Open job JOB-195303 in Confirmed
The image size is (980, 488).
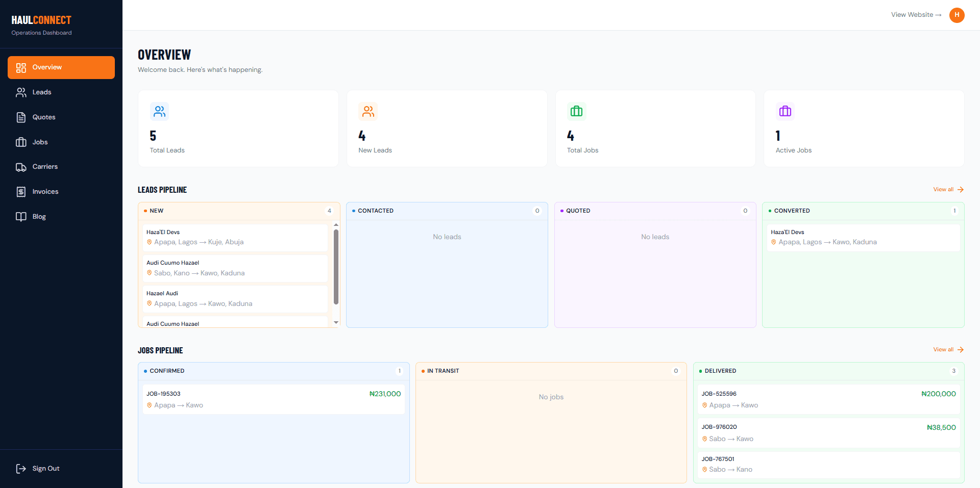coord(274,399)
